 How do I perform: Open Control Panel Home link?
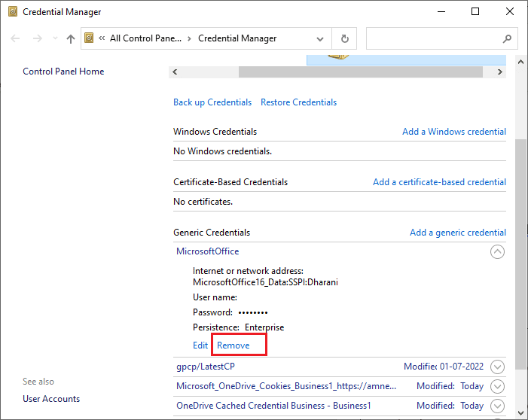click(x=63, y=72)
